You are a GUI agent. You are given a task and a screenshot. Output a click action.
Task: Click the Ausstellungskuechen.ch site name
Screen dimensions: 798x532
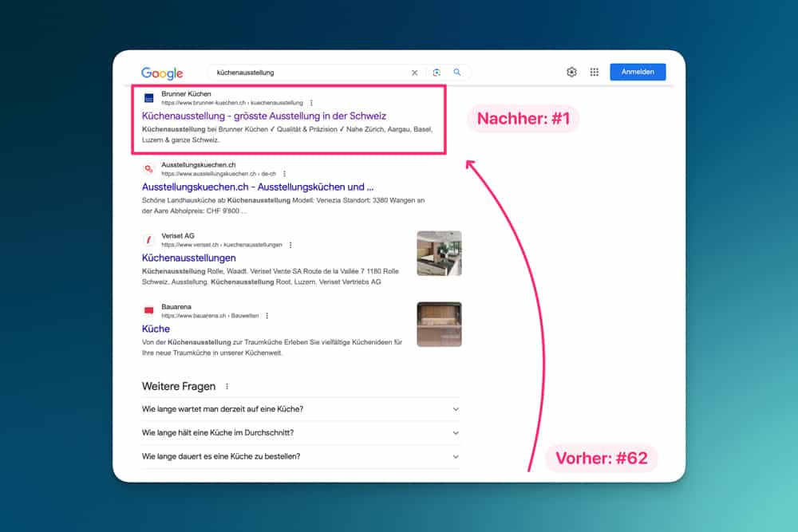(199, 165)
